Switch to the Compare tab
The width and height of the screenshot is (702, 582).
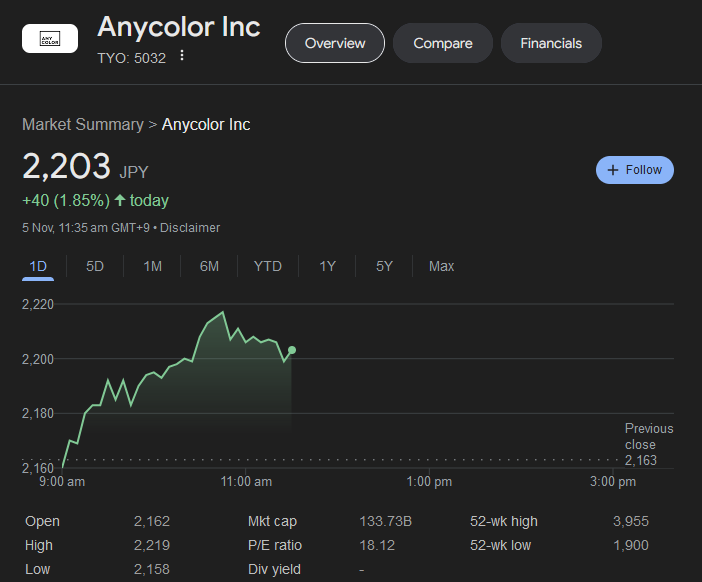point(443,43)
